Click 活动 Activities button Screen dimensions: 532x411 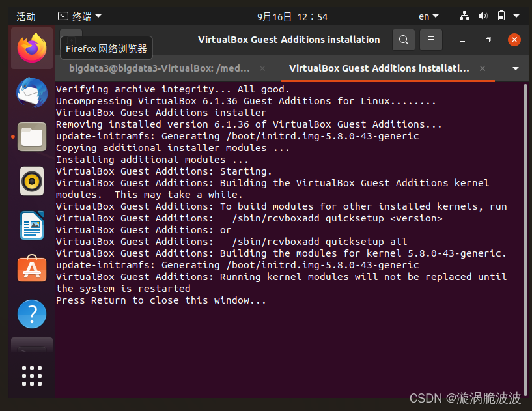[26, 17]
